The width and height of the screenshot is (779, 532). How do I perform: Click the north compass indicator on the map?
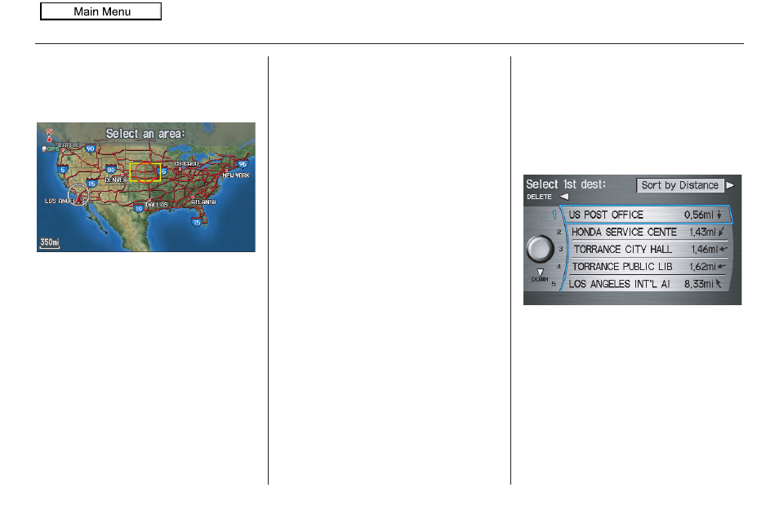(49, 135)
